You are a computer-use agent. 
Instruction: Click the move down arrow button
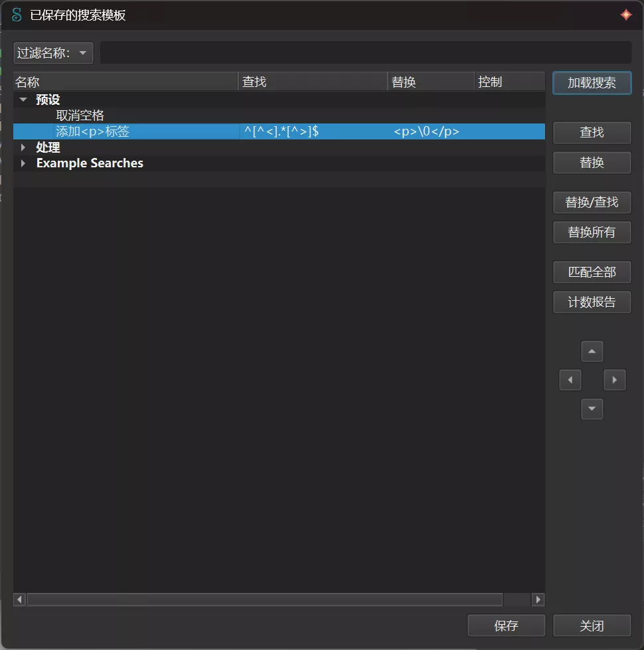(x=592, y=409)
